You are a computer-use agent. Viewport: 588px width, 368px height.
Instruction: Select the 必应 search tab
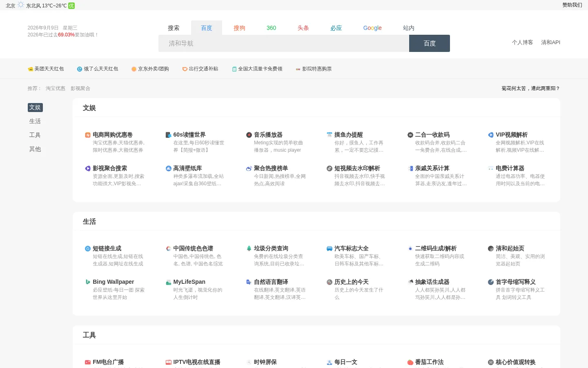tap(336, 28)
